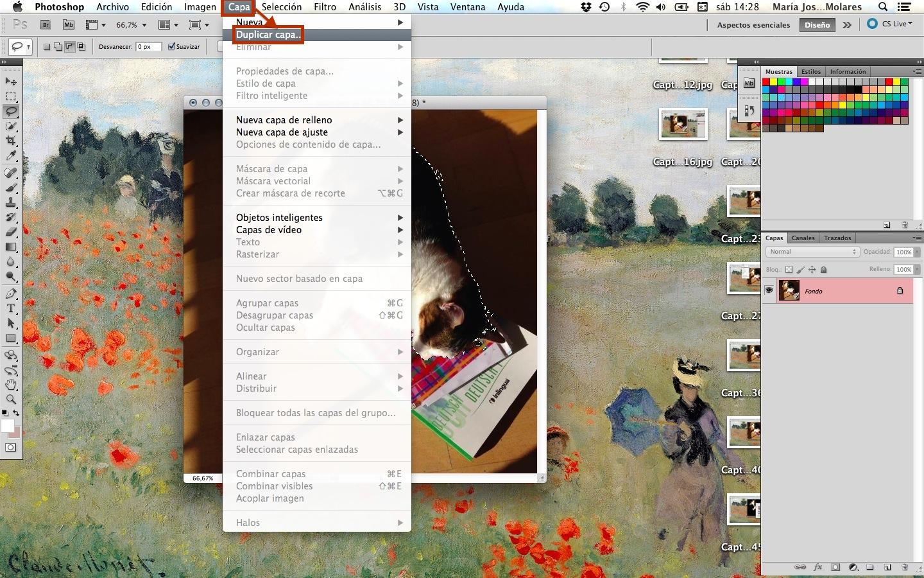The height and width of the screenshot is (578, 924).
Task: Click the Diseño workspace button
Action: 816,24
